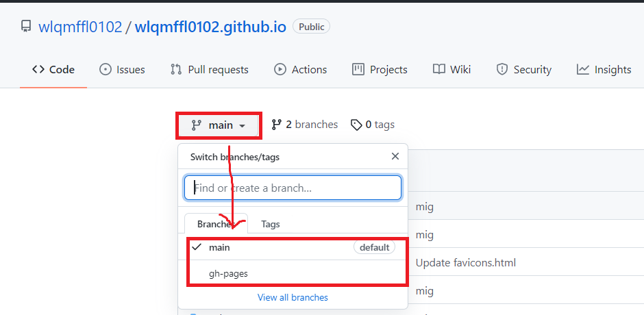Click the Pull requests icon

176,69
